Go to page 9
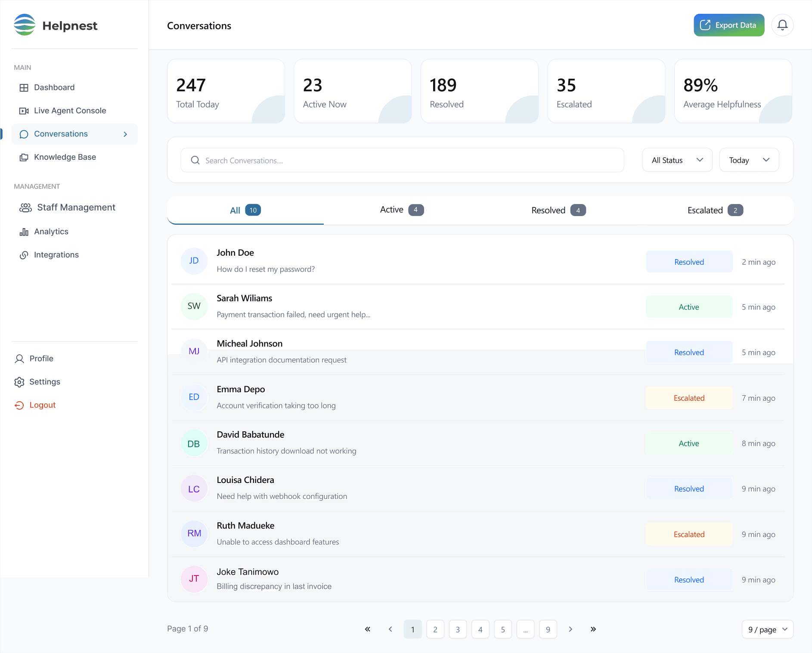This screenshot has width=812, height=653. [548, 629]
